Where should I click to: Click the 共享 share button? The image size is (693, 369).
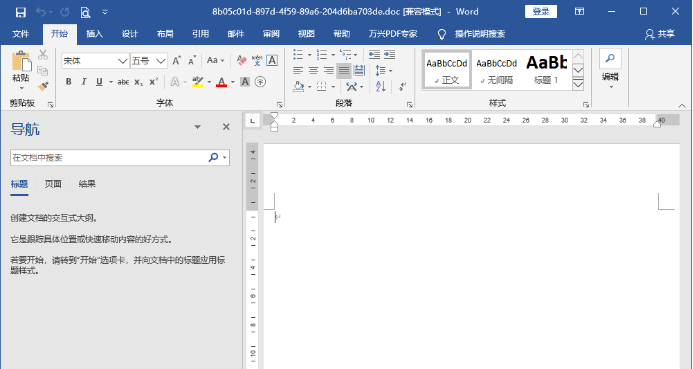(660, 34)
